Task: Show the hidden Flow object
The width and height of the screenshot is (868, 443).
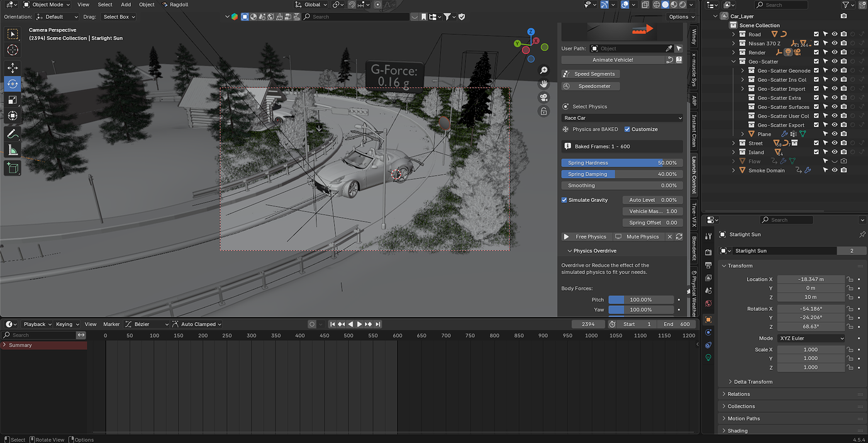Action: pos(835,161)
